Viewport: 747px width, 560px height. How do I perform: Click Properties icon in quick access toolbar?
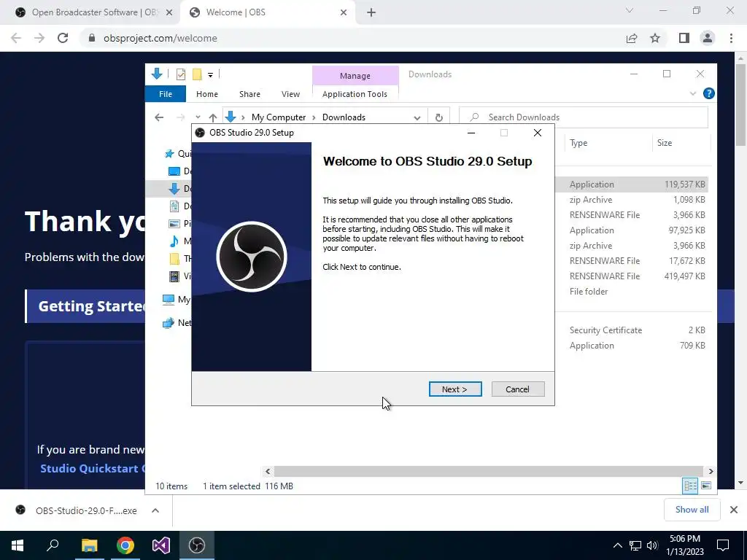click(x=181, y=74)
